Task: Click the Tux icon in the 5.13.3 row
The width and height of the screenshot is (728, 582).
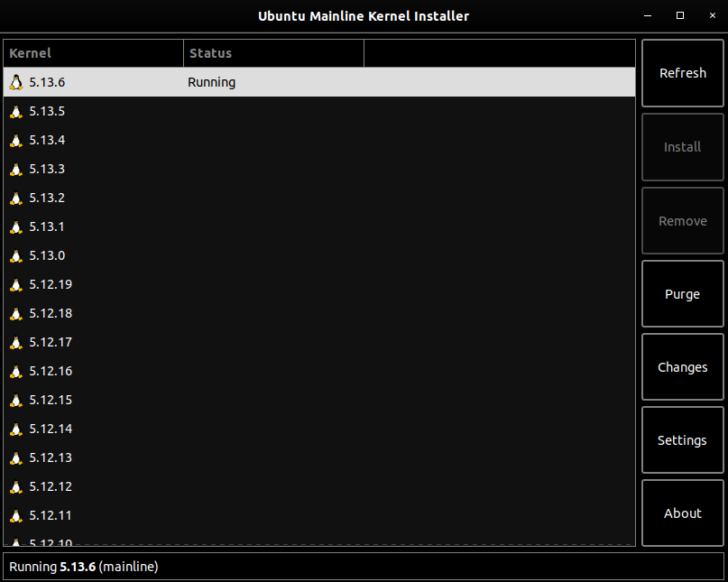Action: pyautogui.click(x=16, y=169)
